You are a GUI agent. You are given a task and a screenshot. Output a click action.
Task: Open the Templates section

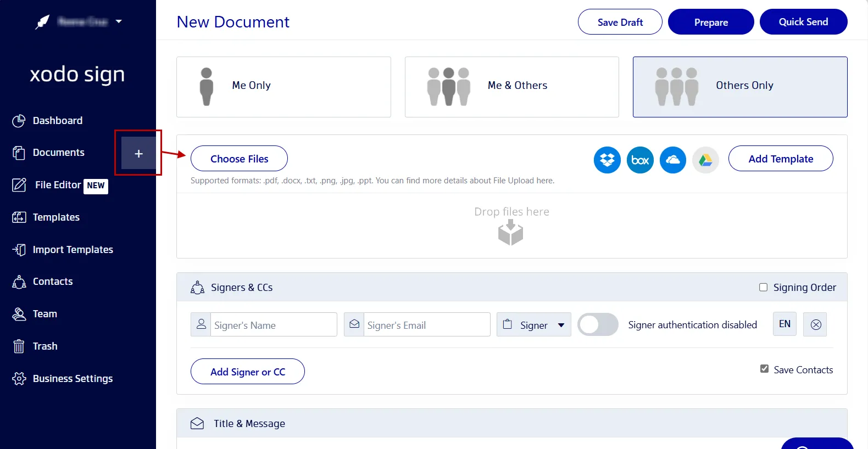click(56, 217)
